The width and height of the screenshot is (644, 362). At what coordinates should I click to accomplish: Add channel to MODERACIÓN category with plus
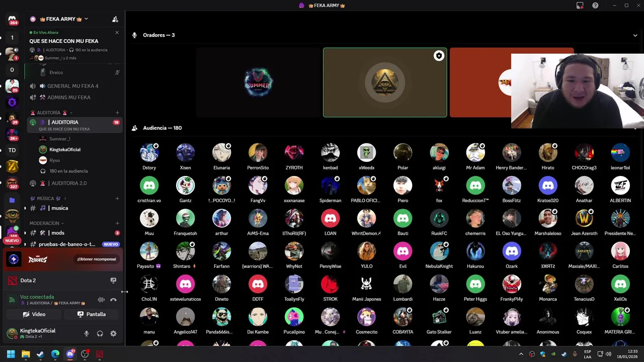coord(117,223)
